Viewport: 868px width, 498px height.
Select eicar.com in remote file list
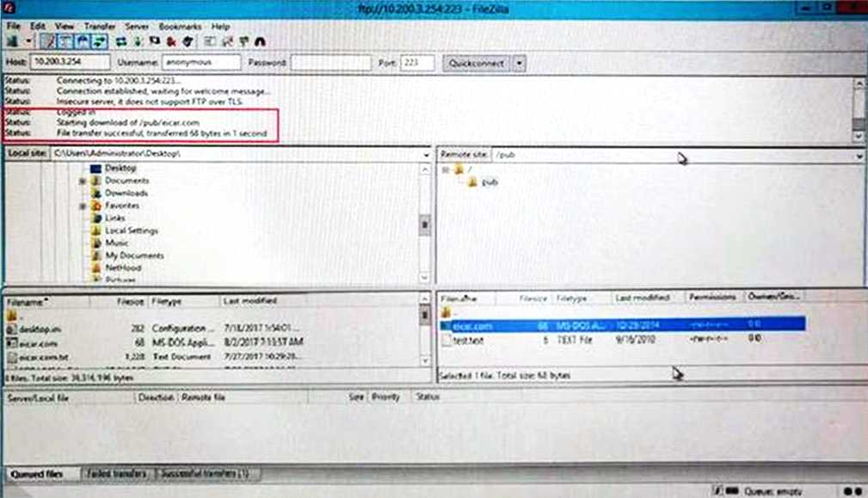click(623, 325)
